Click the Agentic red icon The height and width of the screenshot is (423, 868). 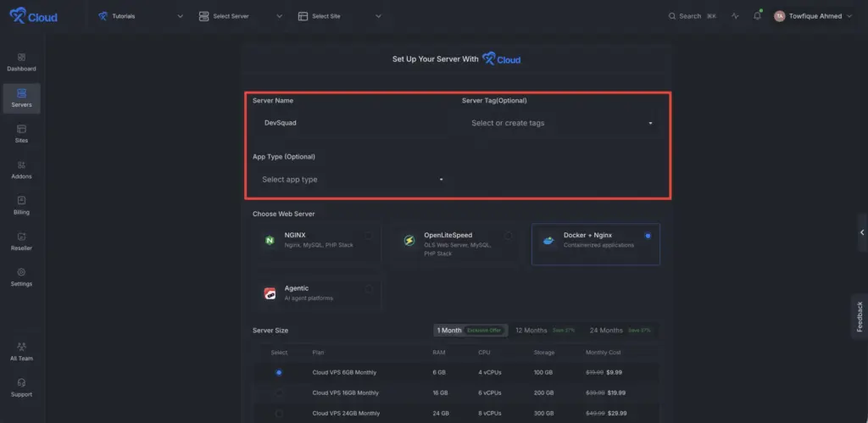tap(270, 293)
